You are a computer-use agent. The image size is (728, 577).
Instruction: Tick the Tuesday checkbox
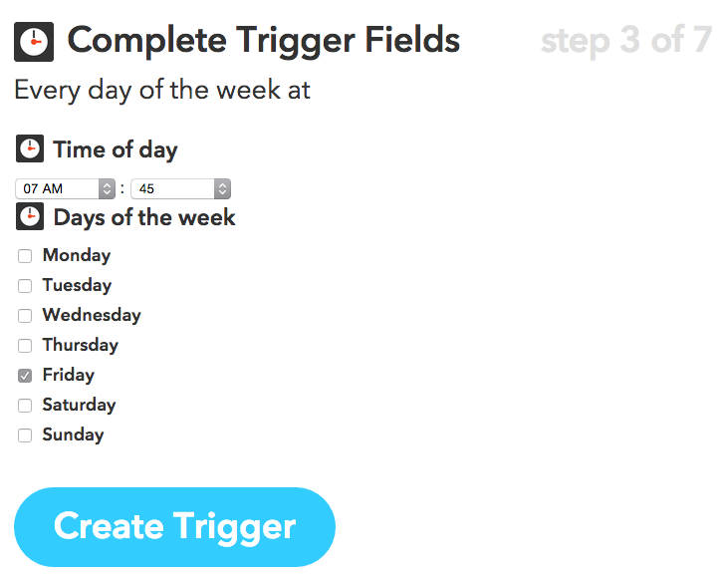(25, 286)
